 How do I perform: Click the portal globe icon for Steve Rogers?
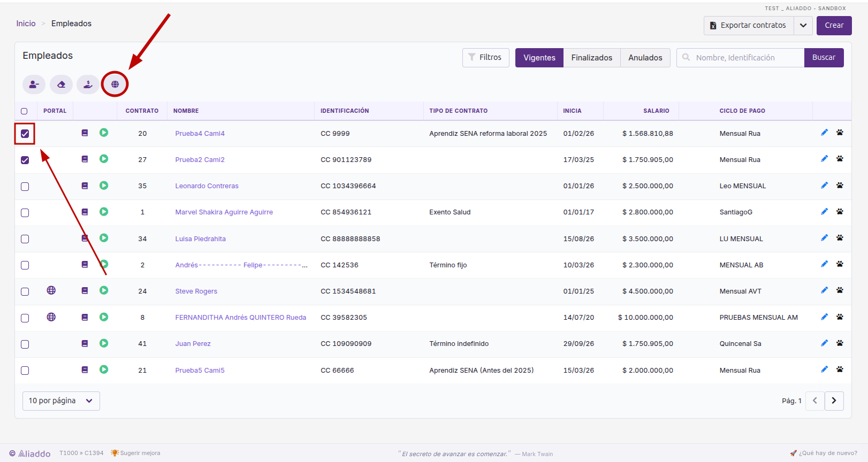(x=51, y=290)
